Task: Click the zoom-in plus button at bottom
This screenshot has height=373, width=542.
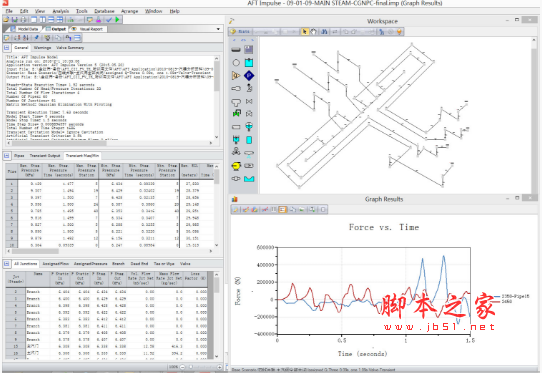Action: pos(219,367)
